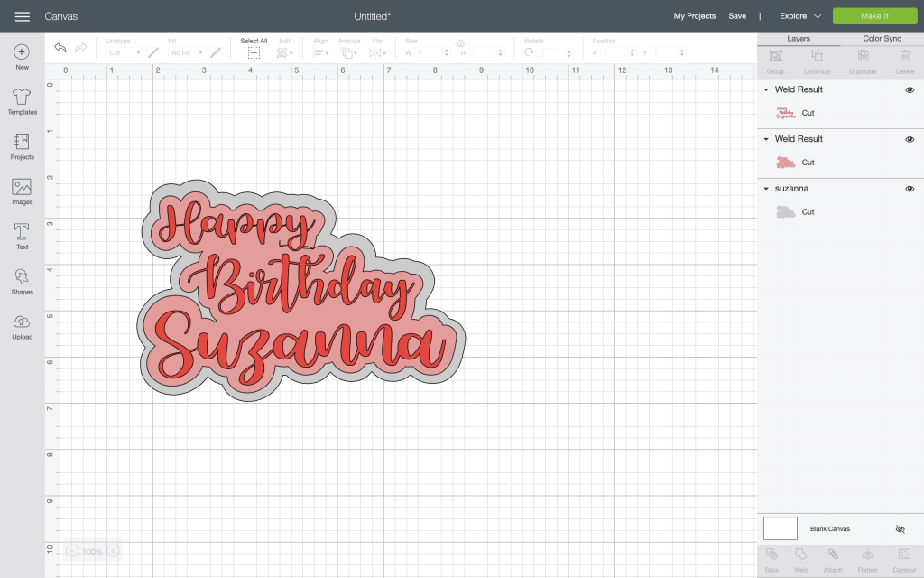Open the Shapes panel
Screen dimensions: 924x578
coord(22,282)
